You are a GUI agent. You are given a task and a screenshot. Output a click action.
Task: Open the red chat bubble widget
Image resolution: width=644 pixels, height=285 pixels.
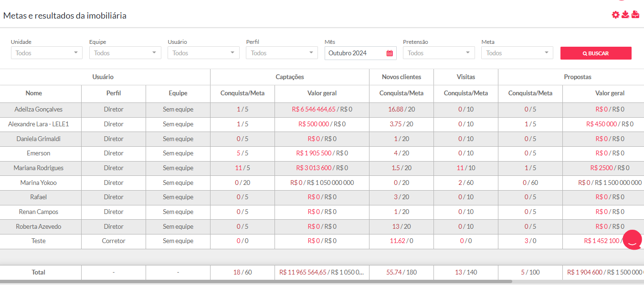tap(633, 240)
